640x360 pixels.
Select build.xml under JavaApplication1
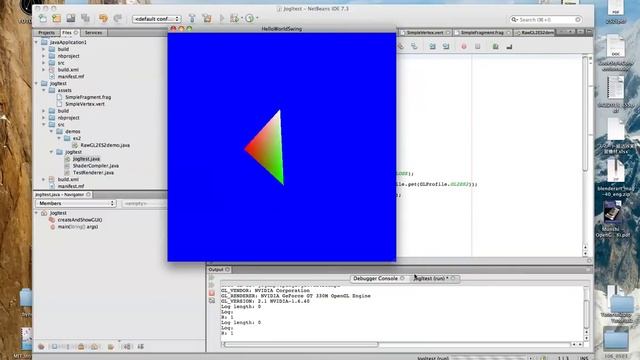point(68,70)
